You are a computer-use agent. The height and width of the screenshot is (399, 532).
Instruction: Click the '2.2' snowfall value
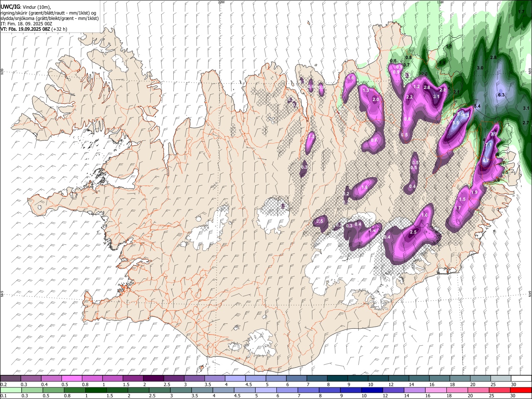coord(409,97)
